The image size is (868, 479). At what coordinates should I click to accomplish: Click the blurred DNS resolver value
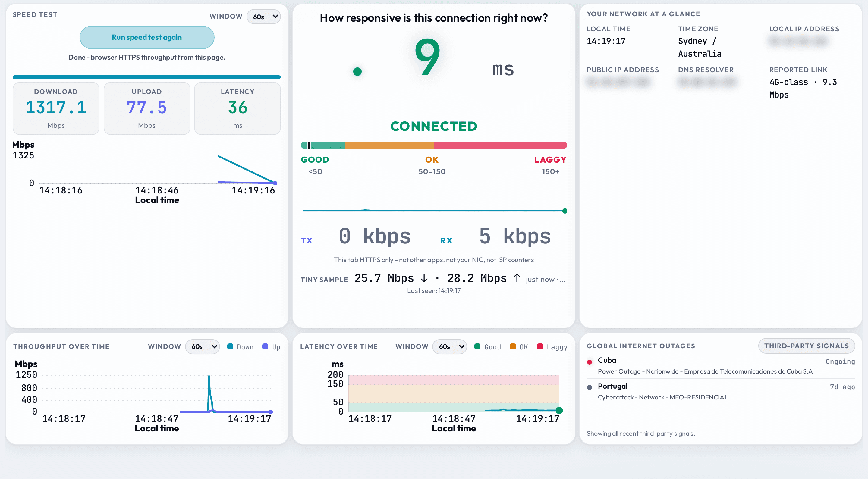click(707, 82)
